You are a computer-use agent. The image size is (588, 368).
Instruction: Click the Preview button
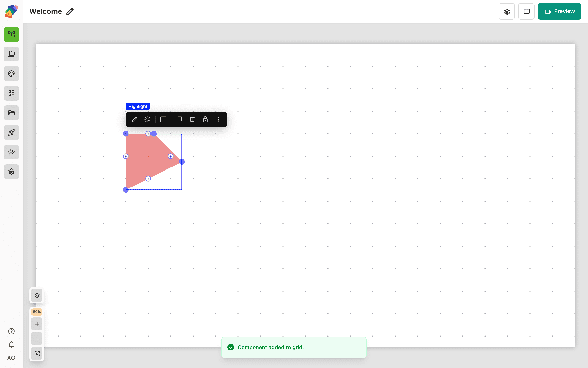(559, 11)
